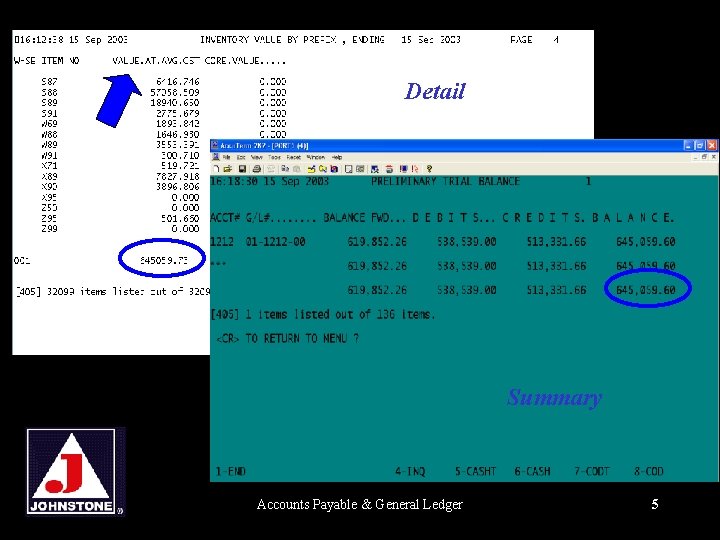720x540 pixels.
Task: Click the inventory total '645059.73'
Action: 164,260
